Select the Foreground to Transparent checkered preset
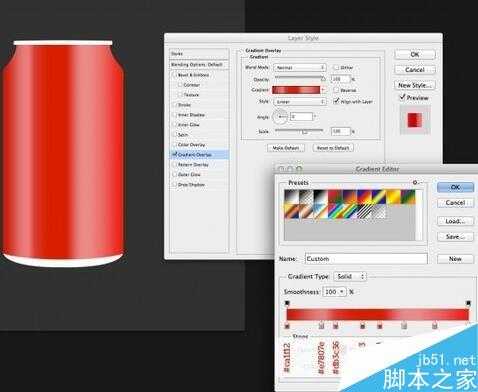Image resolution: width=478 pixels, height=392 pixels. point(306,197)
